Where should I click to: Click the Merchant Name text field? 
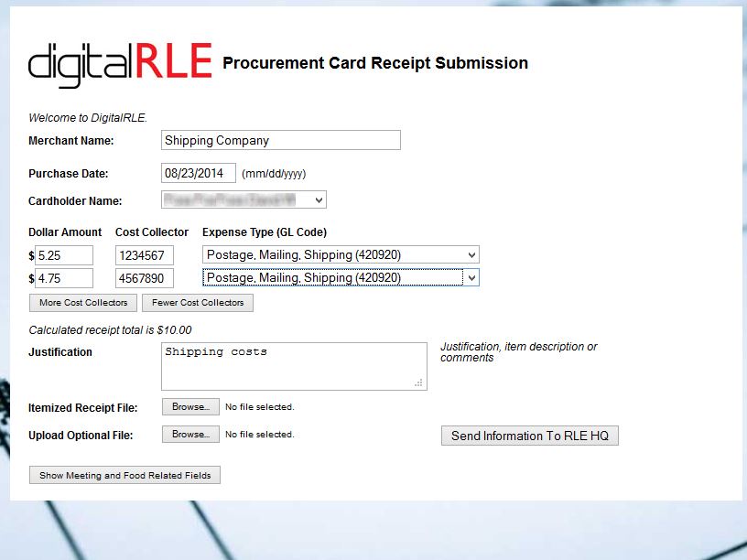(280, 140)
